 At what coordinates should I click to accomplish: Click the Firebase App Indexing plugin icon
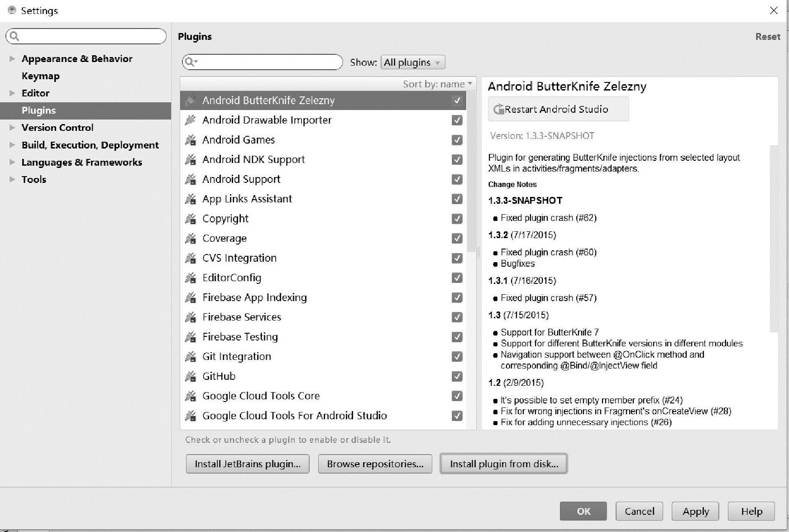click(x=191, y=297)
